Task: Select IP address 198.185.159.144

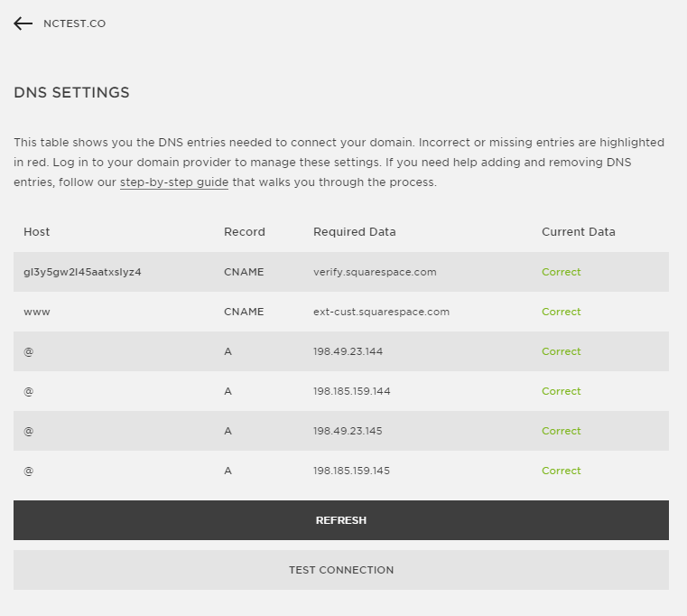Action: tap(351, 391)
